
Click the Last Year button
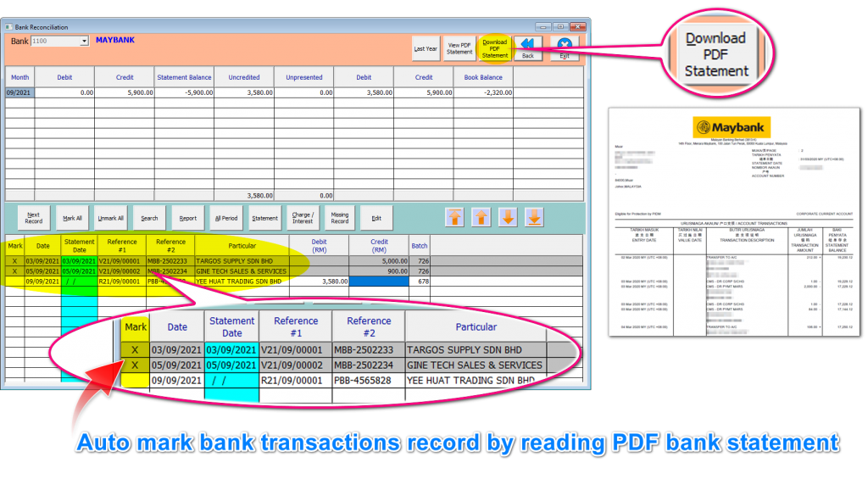426,48
